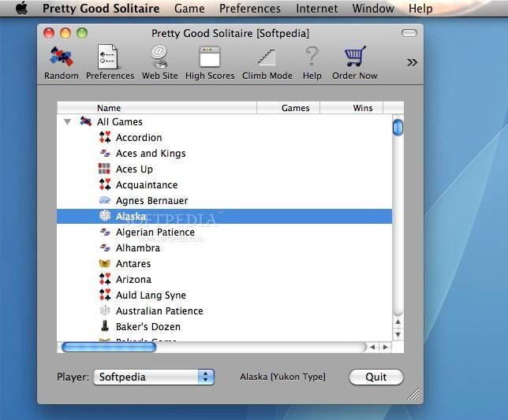Click the window resize grip corner
The width and height of the screenshot is (508, 420).
pyautogui.click(x=413, y=394)
